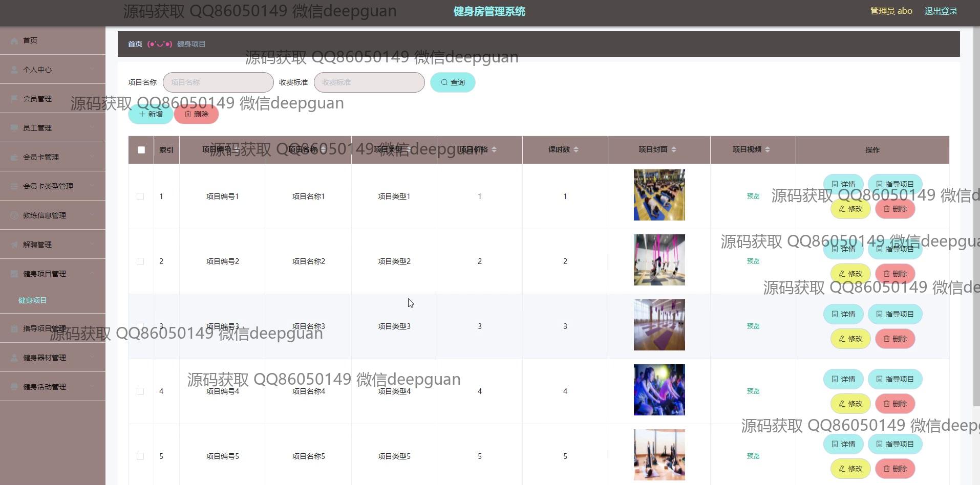This screenshot has width=980, height=485.
Task: Expand 健身活动管理 using its chevron
Action: pyautogui.click(x=92, y=386)
